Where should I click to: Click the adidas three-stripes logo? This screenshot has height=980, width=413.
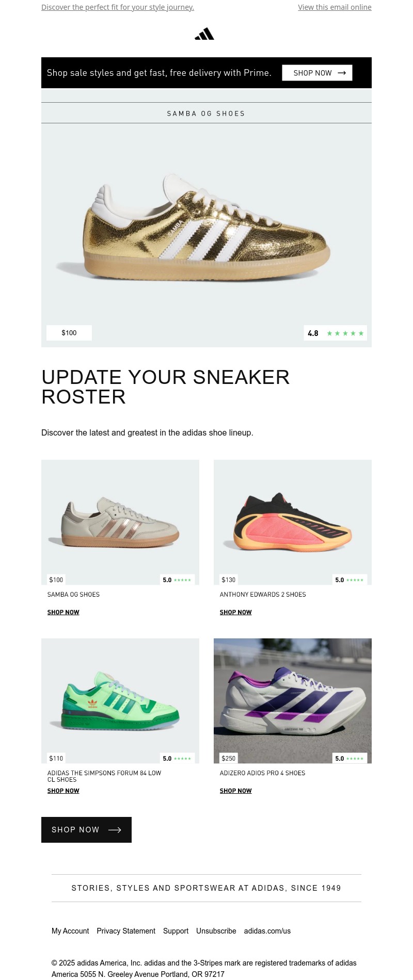click(x=204, y=34)
